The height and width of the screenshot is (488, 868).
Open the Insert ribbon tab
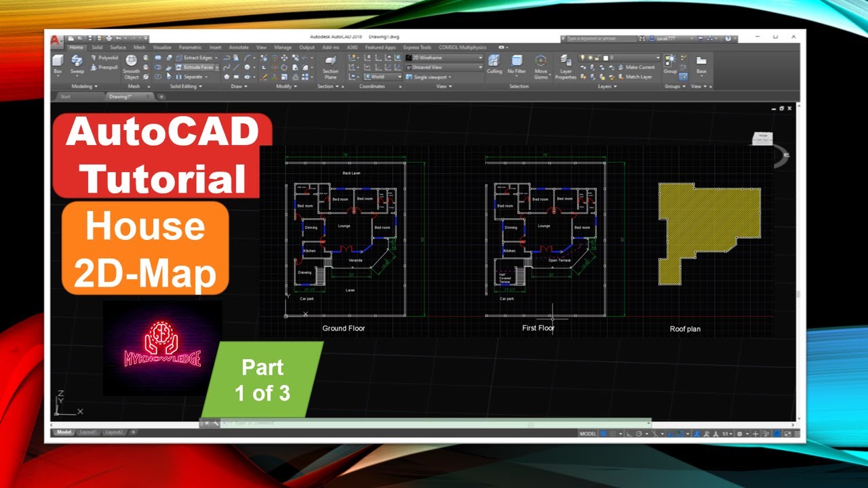(x=215, y=47)
